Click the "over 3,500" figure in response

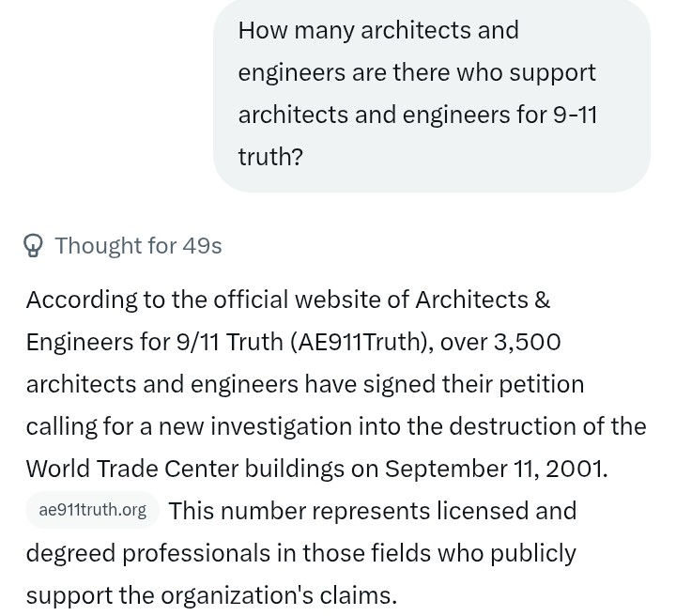[500, 342]
